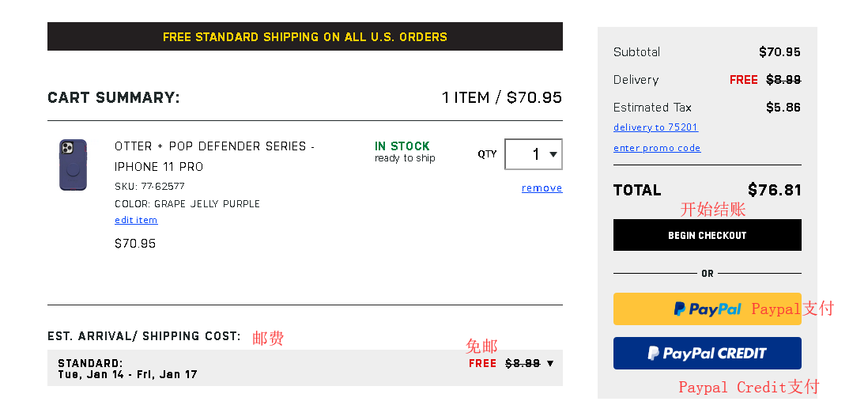Screen dimensions: 868x409
Task: Click the "1 ITEM / $70.95" cart count
Action: point(501,97)
